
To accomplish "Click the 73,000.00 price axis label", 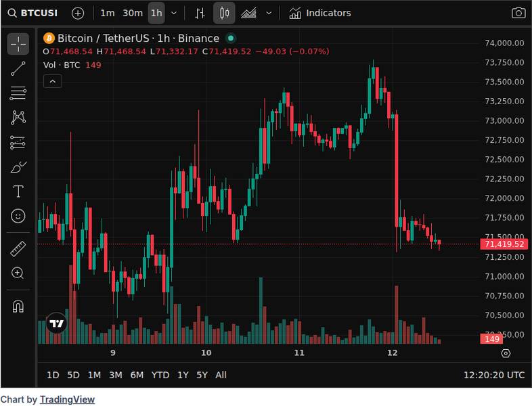I will coord(504,120).
